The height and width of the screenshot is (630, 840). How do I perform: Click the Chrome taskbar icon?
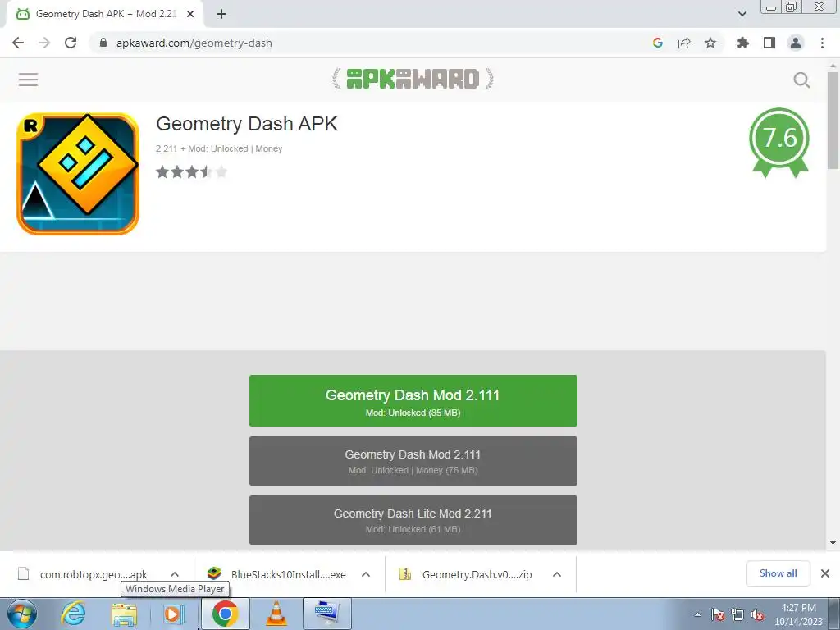point(225,614)
